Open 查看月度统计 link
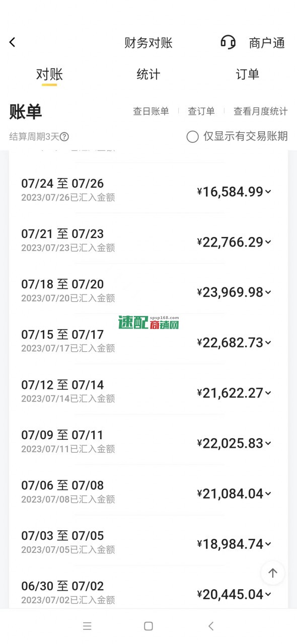The height and width of the screenshot is (644, 297). (261, 111)
